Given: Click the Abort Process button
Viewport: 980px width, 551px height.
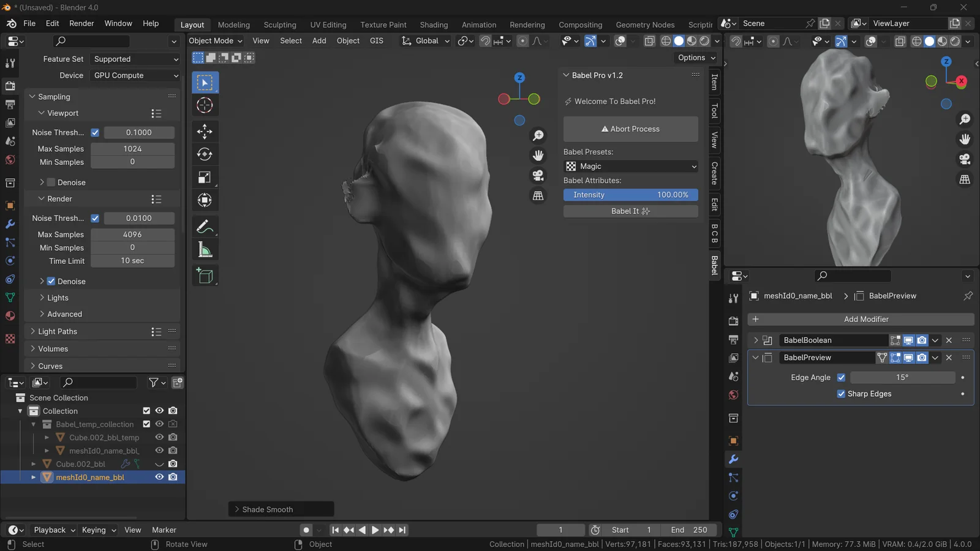Looking at the screenshot, I should point(630,129).
